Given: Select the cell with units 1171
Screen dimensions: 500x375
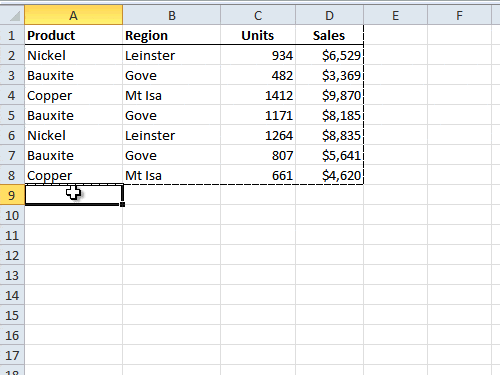Looking at the screenshot, I should pyautogui.click(x=258, y=115).
